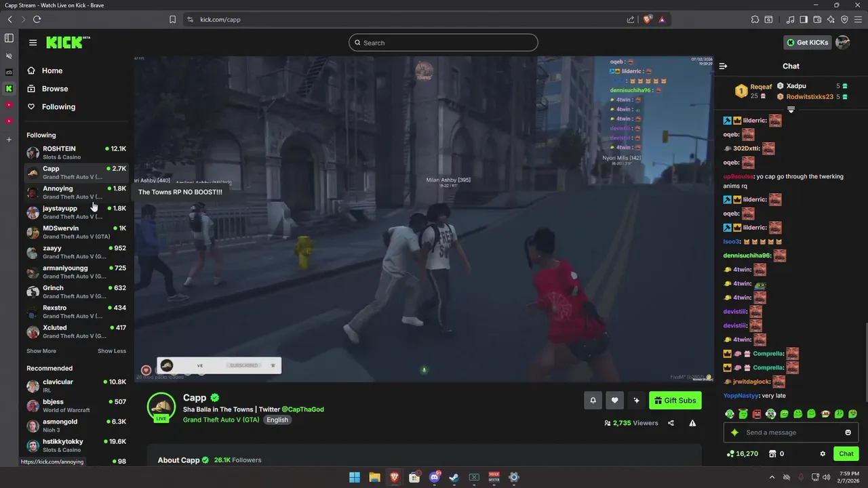Click the English language tag
The image size is (868, 488).
(x=277, y=420)
